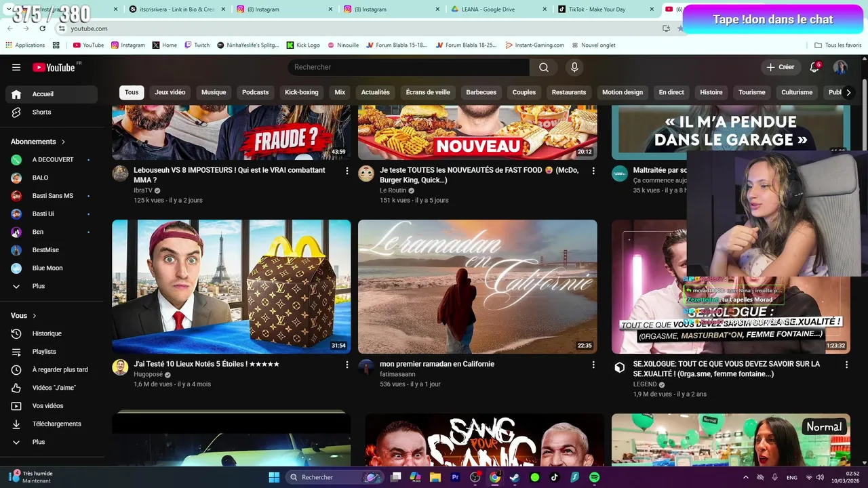
Task: Select the Kick-boxing chip
Action: coord(302,92)
